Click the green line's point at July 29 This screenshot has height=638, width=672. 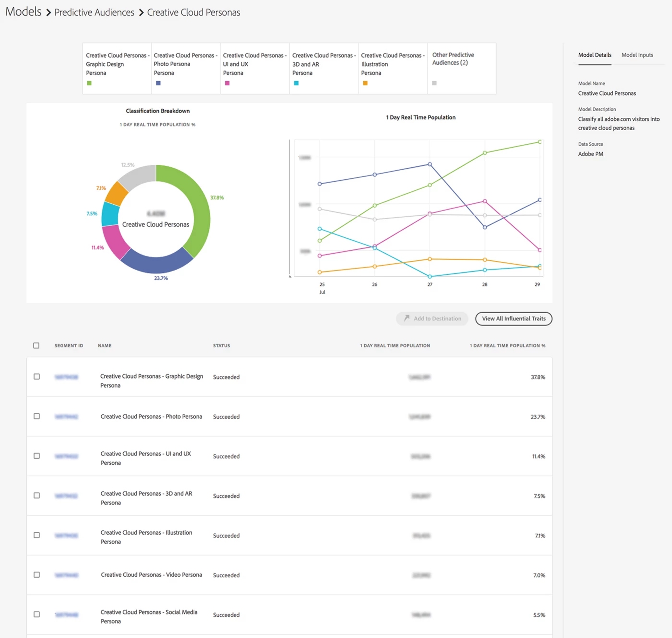tap(540, 142)
